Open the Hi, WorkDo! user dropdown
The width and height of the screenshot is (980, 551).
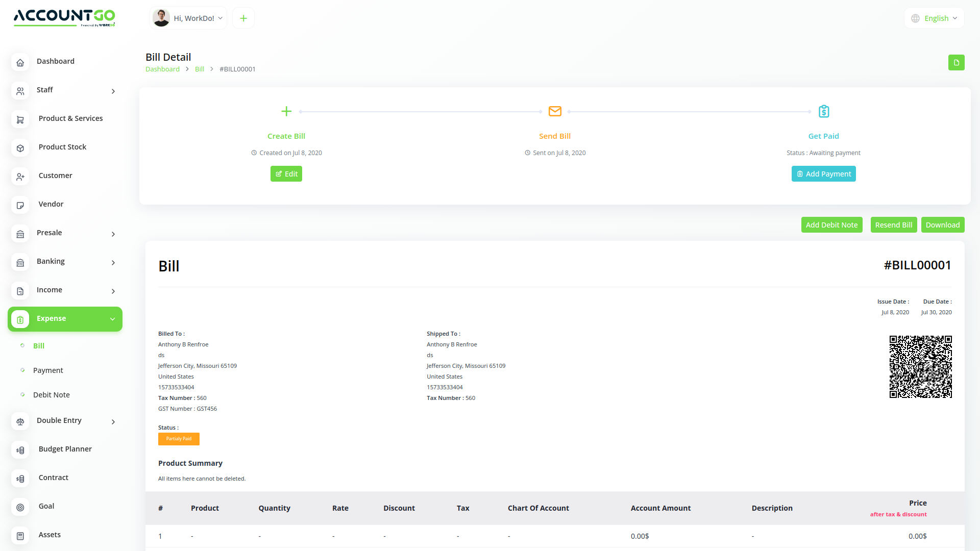pyautogui.click(x=188, y=18)
